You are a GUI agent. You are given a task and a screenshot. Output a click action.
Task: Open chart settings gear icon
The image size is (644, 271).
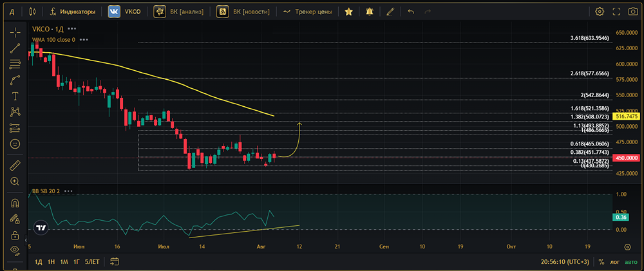[600, 12]
